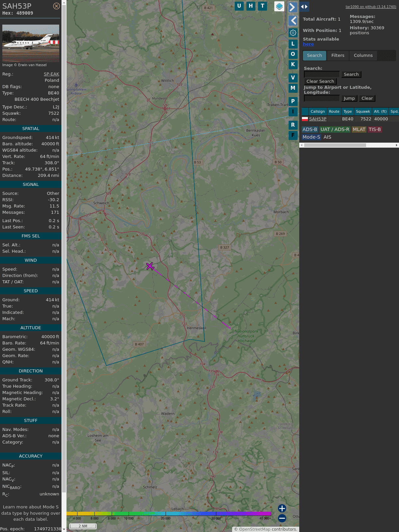Click the Clear button next to Jump

pos(367,98)
